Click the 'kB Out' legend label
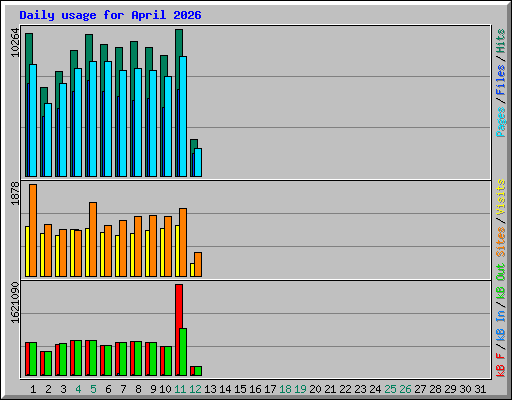Image resolution: width=512 pixels, height=400 pixels. (500, 282)
